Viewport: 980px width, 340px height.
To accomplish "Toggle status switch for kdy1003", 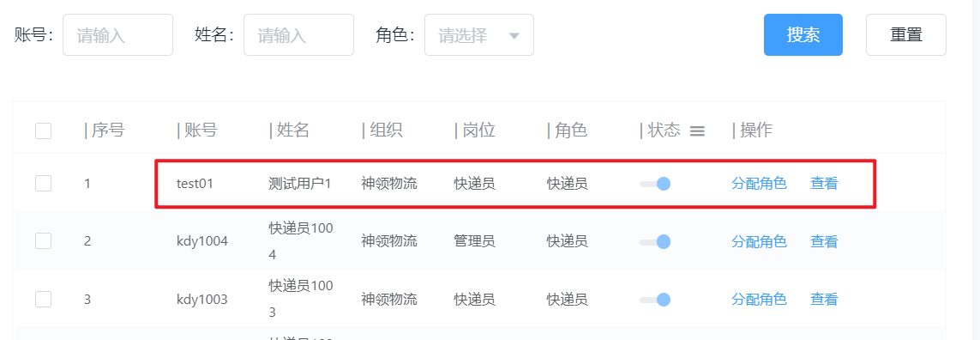I will click(654, 300).
